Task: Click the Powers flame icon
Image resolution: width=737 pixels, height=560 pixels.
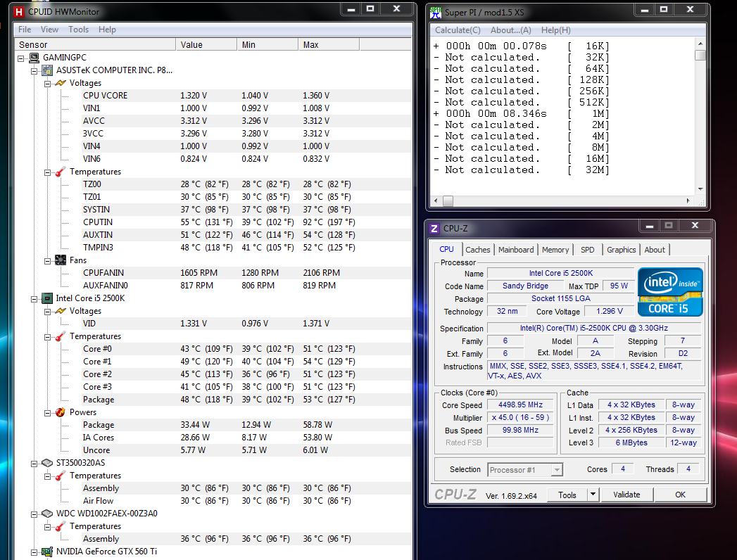Action: (x=61, y=412)
